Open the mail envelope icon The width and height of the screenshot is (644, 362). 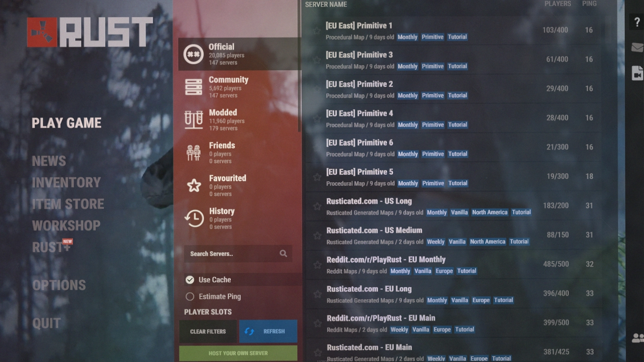(637, 48)
